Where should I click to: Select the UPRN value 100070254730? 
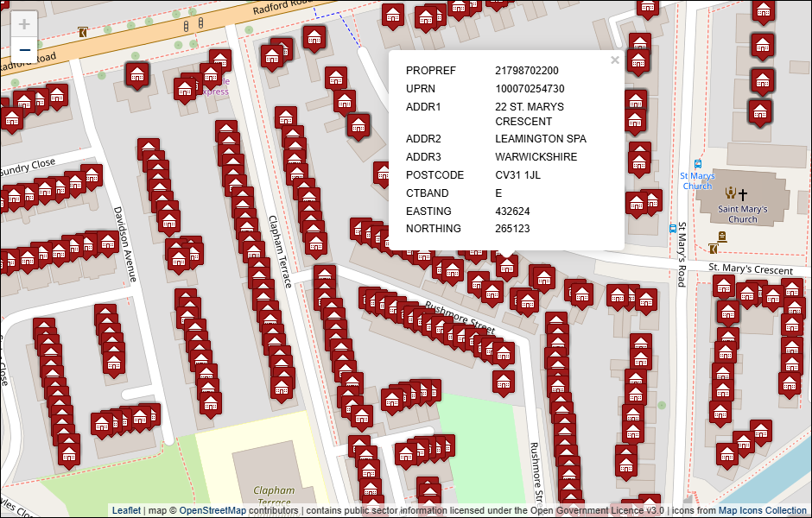coord(530,88)
